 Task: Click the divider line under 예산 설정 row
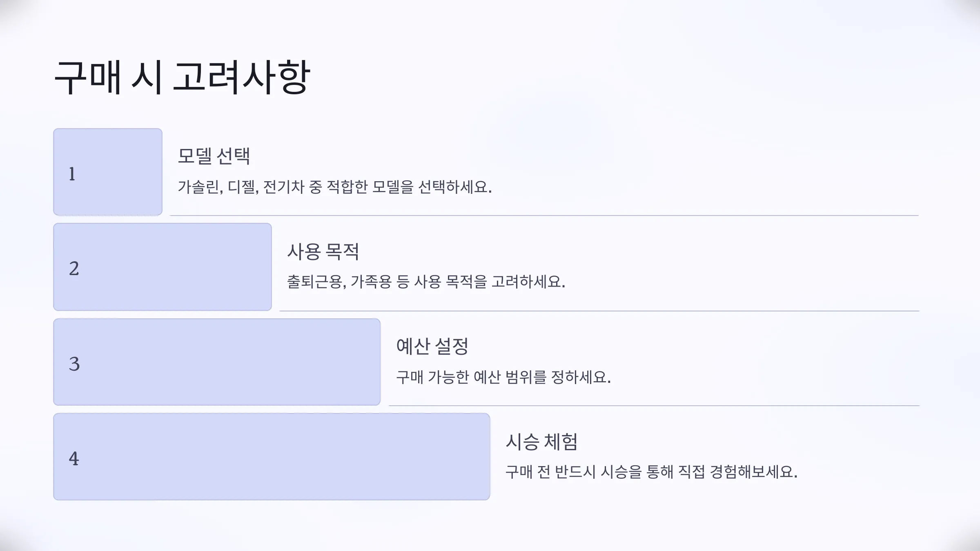pos(654,406)
